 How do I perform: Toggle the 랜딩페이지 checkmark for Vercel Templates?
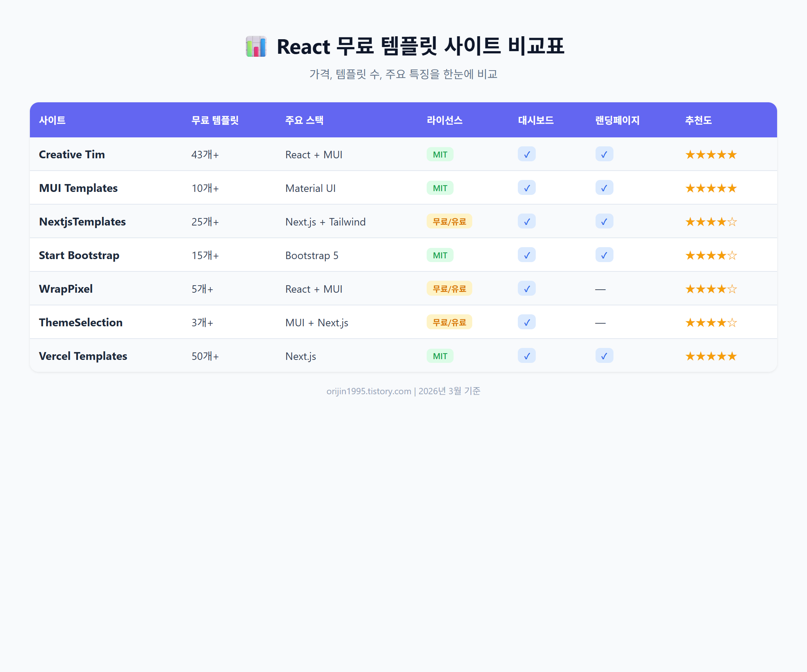604,355
